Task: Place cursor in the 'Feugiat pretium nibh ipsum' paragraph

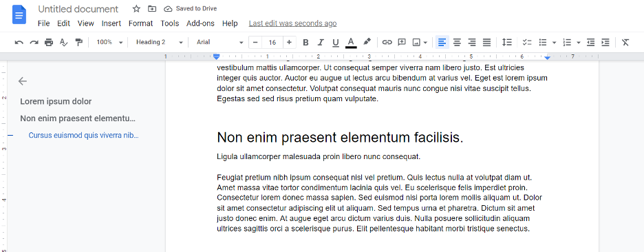Action: click(380, 203)
